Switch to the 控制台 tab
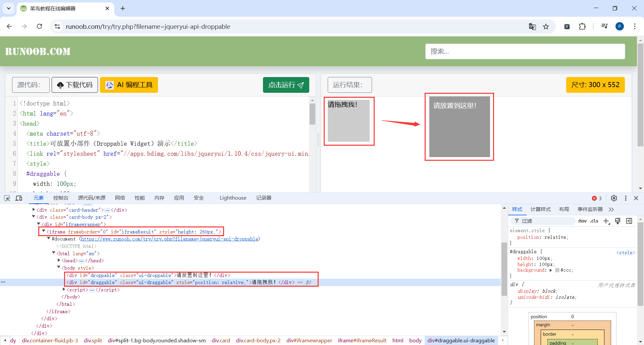 tap(61, 198)
